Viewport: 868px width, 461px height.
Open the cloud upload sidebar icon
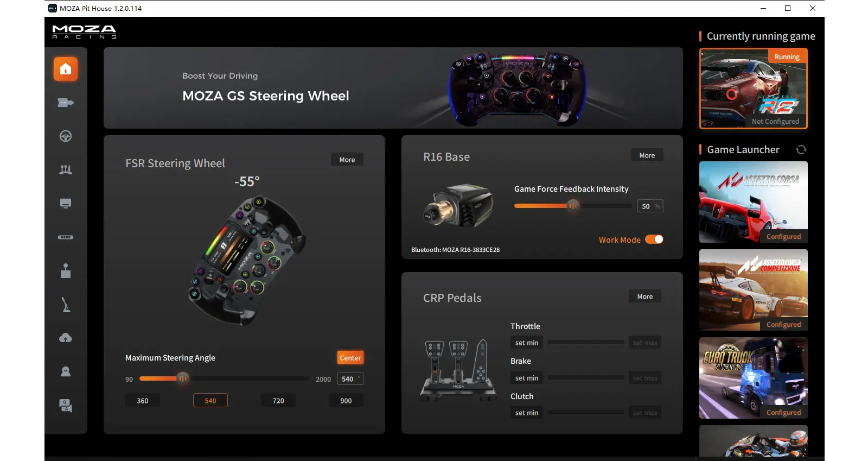click(66, 338)
